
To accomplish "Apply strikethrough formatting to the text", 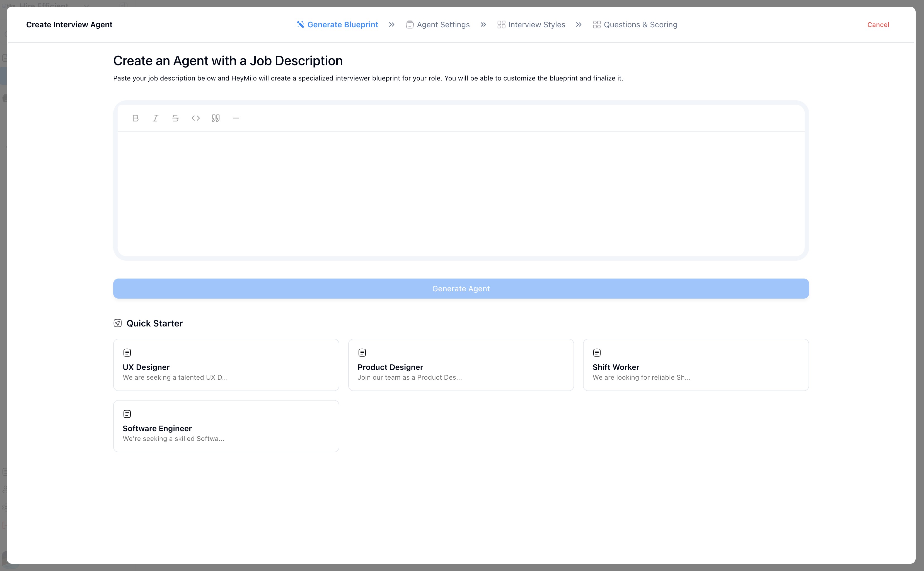I will [x=175, y=118].
